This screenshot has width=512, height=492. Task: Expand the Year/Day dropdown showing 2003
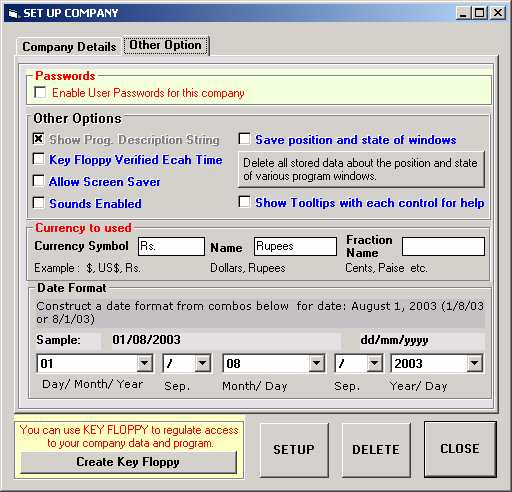tap(475, 363)
